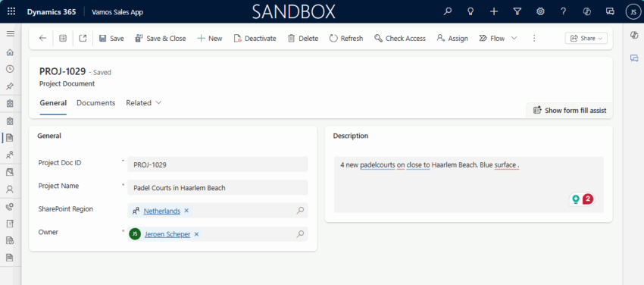Click the Project Doc ID field
The height and width of the screenshot is (285, 644).
[217, 164]
